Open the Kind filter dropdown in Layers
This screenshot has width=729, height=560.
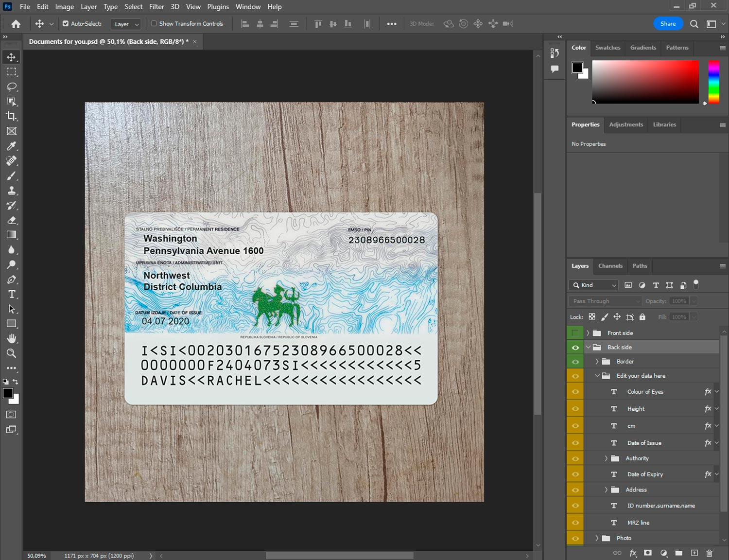click(x=593, y=285)
